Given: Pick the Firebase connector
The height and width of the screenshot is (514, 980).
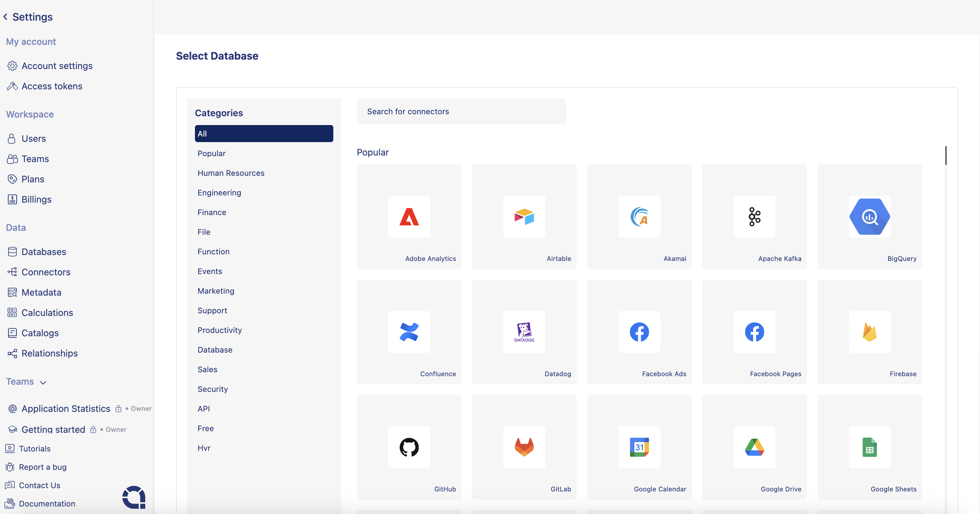Looking at the screenshot, I should coord(870,332).
